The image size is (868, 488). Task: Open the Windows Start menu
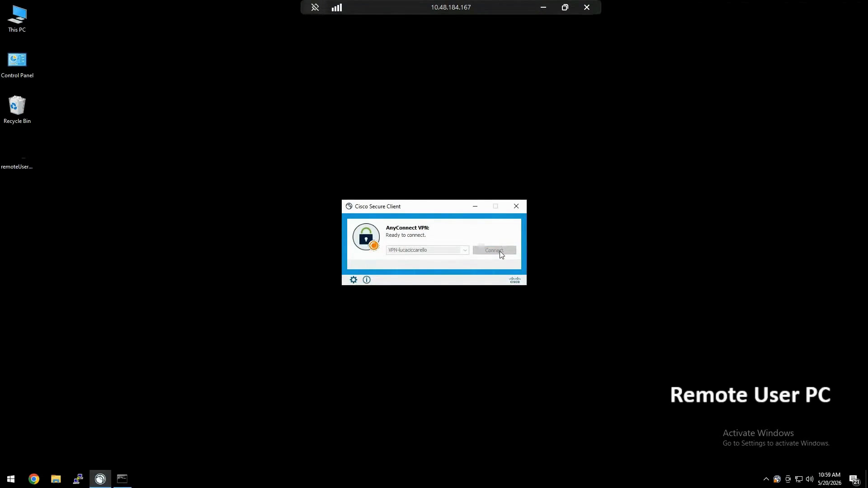11,479
